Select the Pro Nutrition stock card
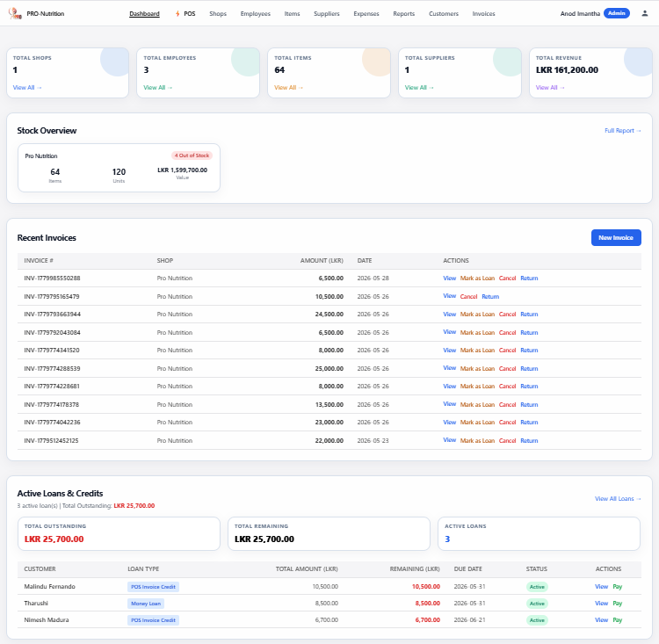659x644 pixels. click(x=119, y=168)
